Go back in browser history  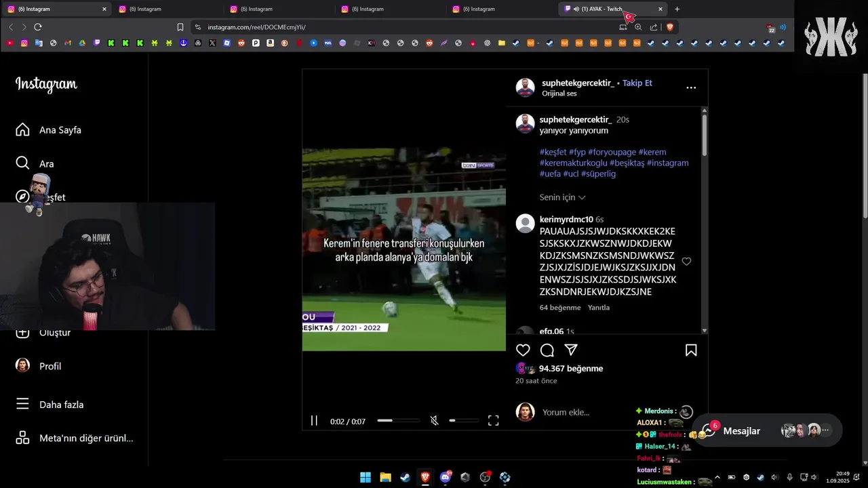click(x=11, y=27)
